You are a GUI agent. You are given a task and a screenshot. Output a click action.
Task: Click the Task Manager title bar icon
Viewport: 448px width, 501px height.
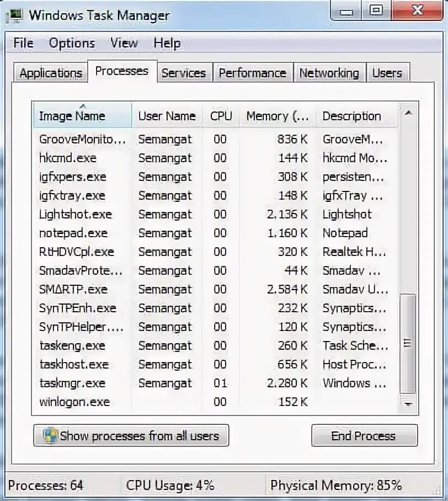(x=14, y=15)
